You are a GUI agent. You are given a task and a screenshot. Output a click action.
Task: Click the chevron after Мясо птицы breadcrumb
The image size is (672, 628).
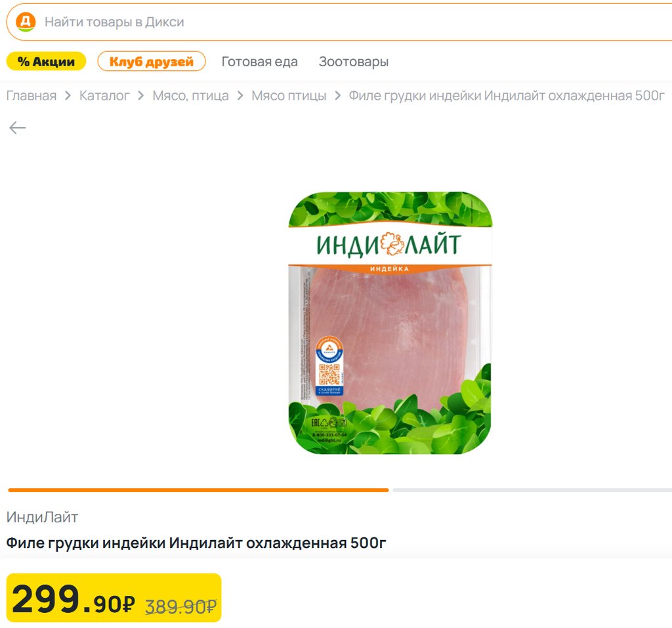click(337, 96)
